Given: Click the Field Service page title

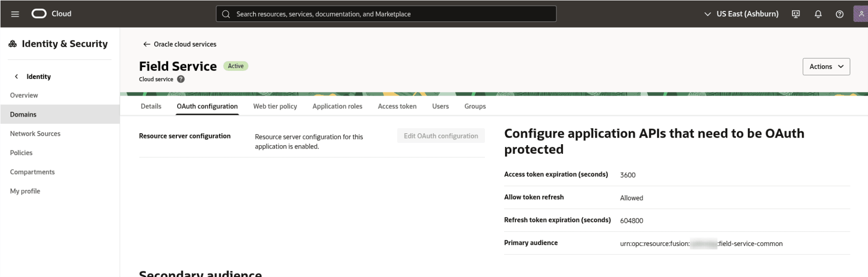Looking at the screenshot, I should pyautogui.click(x=178, y=66).
